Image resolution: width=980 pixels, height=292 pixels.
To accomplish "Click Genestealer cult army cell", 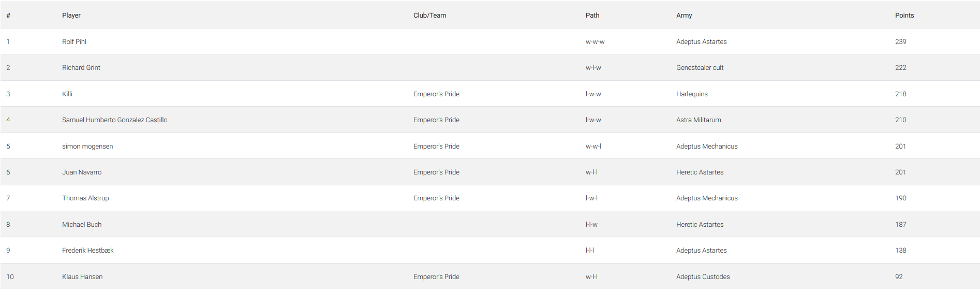I will click(700, 68).
